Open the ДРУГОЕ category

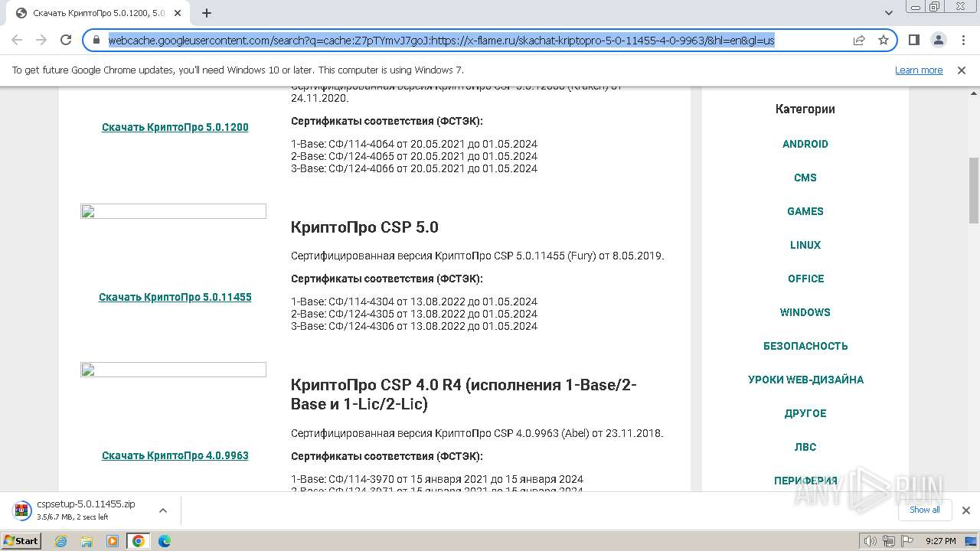click(x=805, y=413)
